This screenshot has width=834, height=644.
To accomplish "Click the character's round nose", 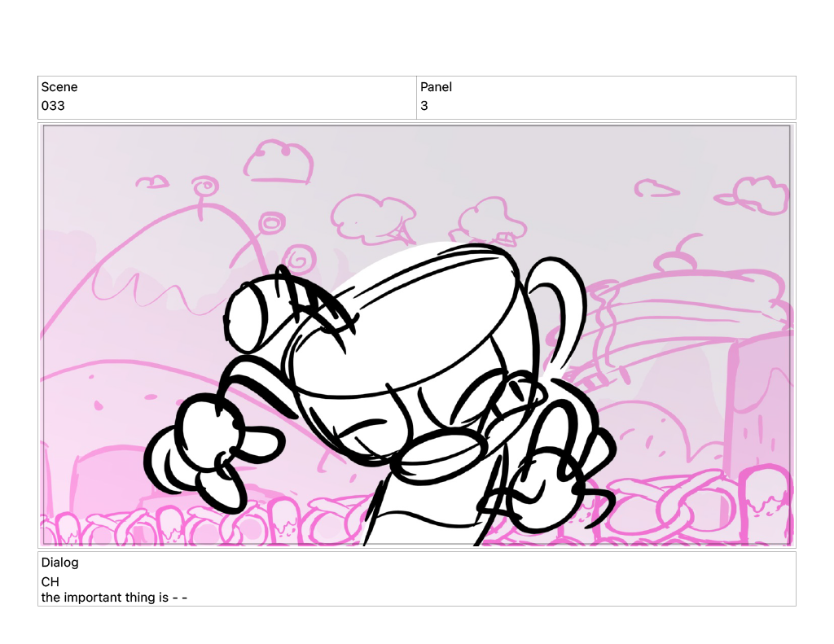I will pos(440,453).
